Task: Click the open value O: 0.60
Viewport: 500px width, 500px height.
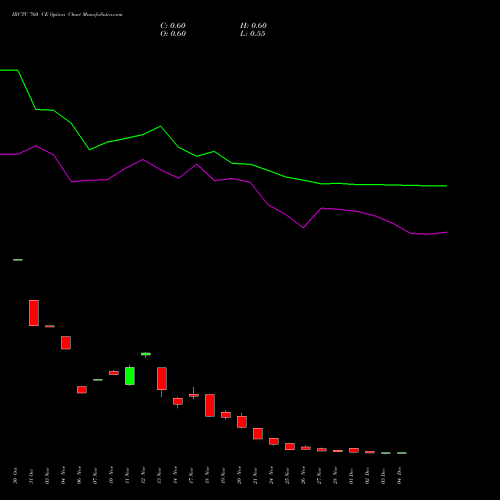Action: pos(173,34)
